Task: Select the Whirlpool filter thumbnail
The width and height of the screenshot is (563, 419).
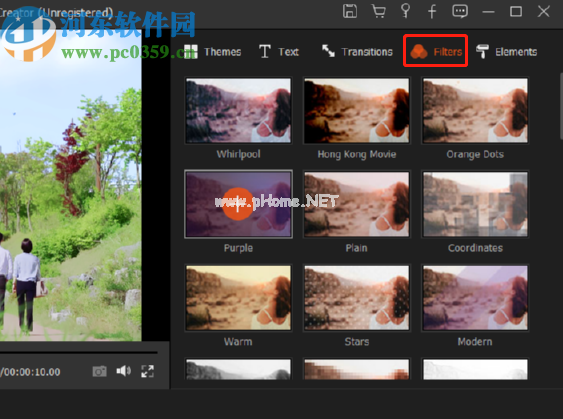Action: (238, 111)
